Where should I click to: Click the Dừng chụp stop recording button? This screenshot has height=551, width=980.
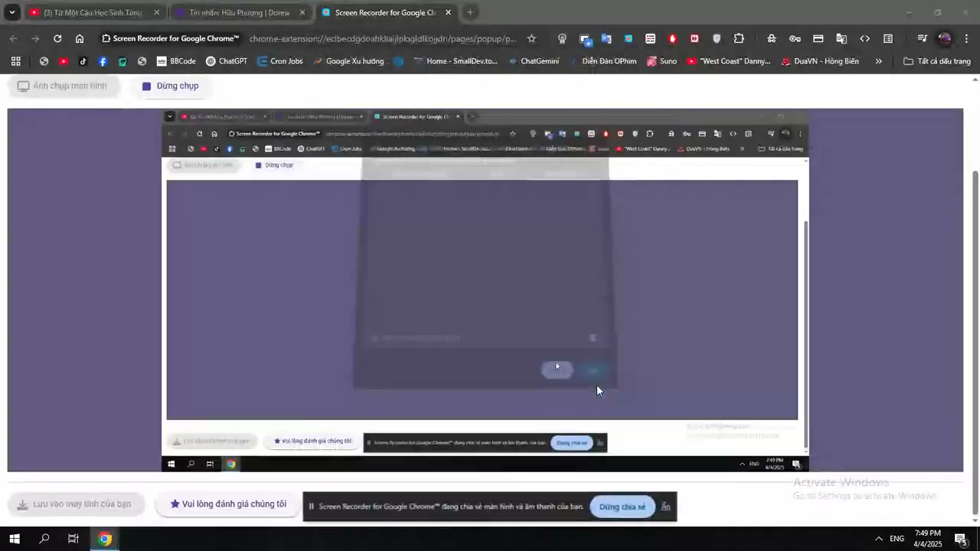[x=170, y=86]
